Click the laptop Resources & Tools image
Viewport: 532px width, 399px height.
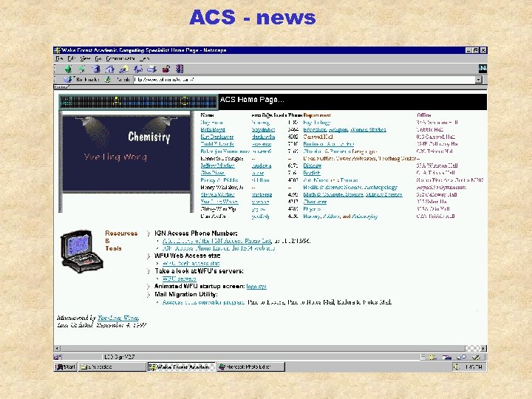81,251
